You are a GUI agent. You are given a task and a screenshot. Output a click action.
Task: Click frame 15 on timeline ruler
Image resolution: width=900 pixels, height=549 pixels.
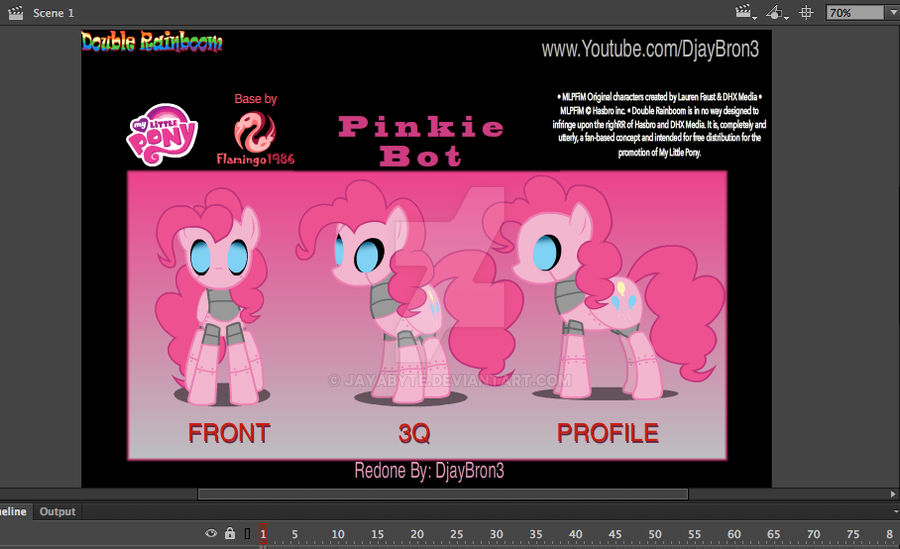point(377,535)
